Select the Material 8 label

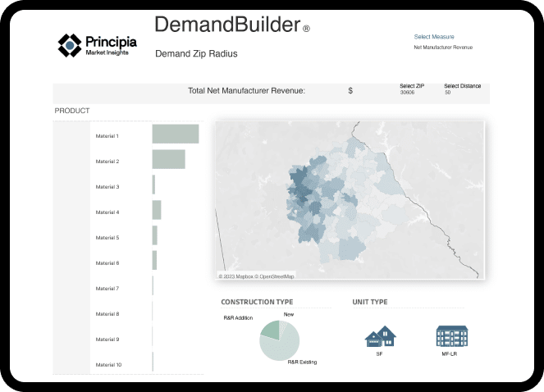(x=107, y=314)
